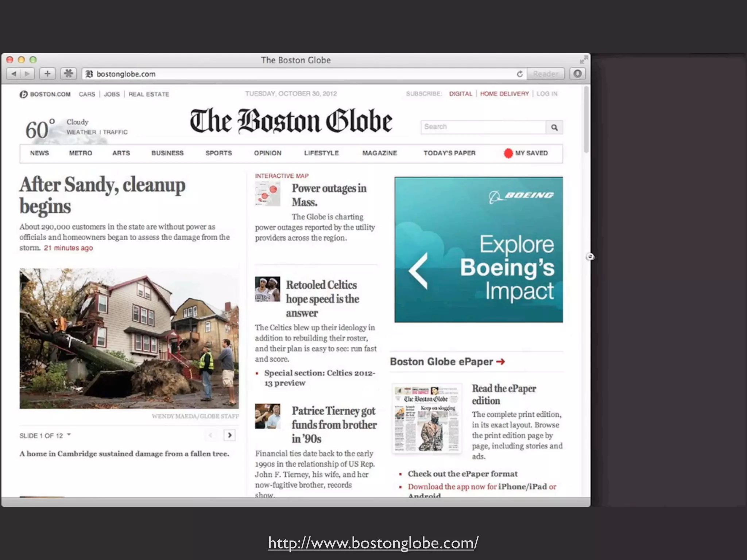Open the MY SAVED menu item
Image resolution: width=747 pixels, height=560 pixels.
coord(531,153)
